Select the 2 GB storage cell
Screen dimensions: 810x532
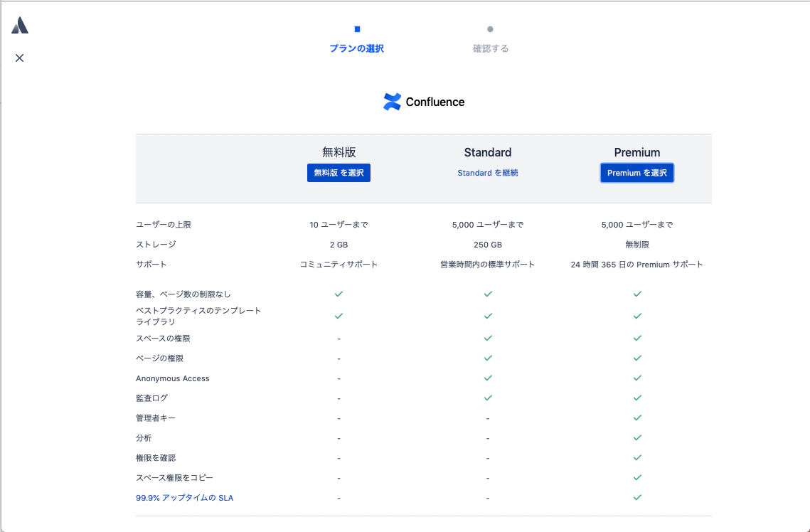(339, 245)
